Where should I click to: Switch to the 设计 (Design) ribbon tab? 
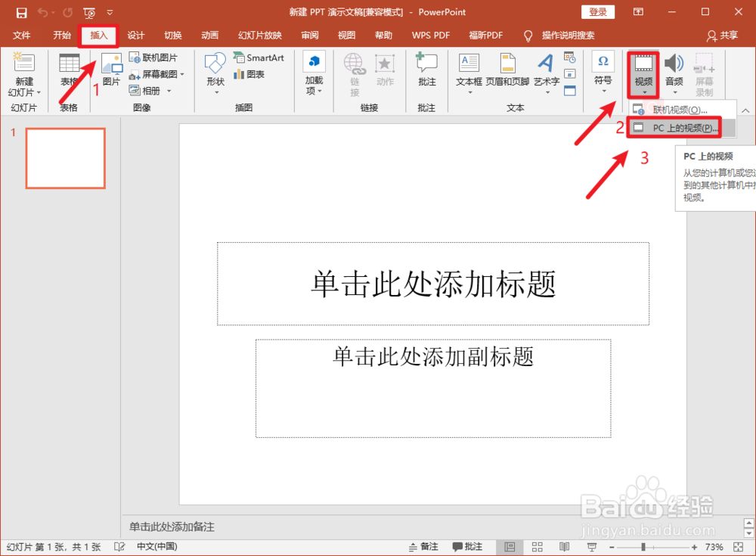pos(135,35)
